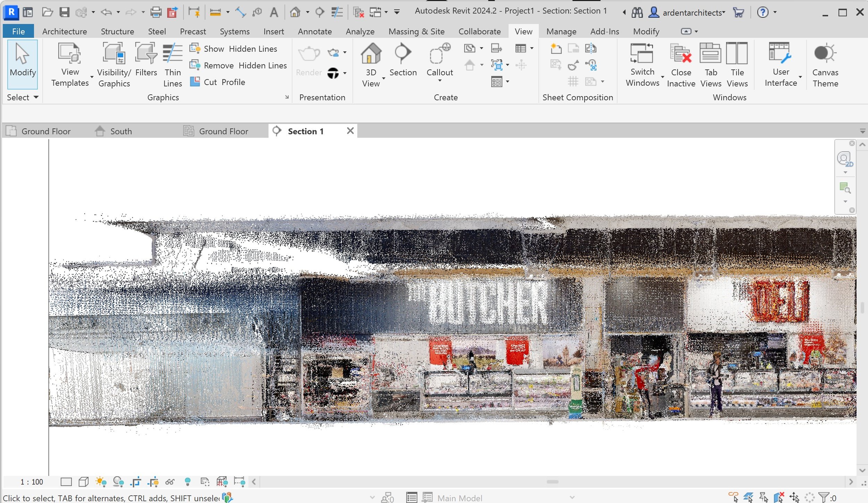Switch to the Massing & Site tab
868x503 pixels.
[x=416, y=31]
